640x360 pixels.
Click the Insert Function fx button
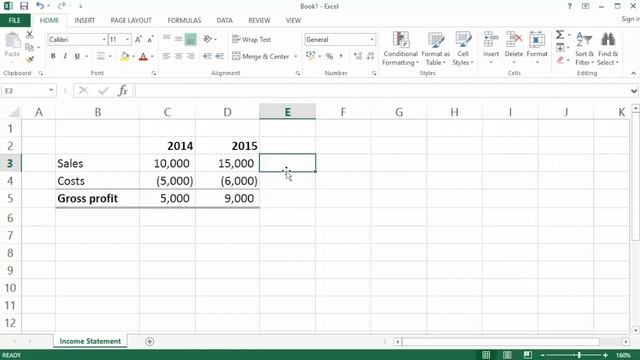click(122, 91)
